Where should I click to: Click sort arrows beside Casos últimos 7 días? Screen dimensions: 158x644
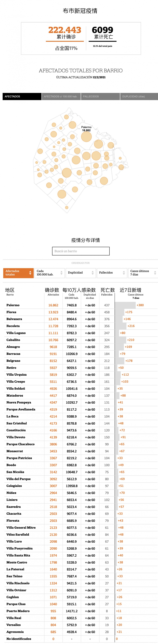[155, 273]
